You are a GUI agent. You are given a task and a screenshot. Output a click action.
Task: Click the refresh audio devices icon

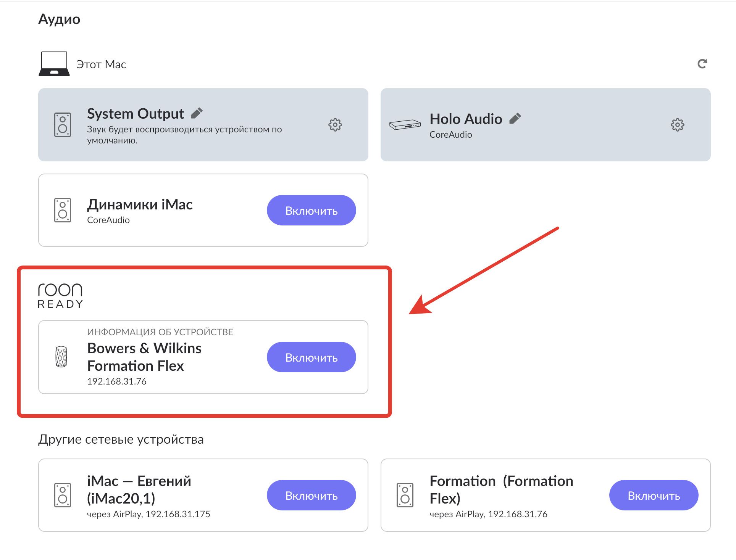point(702,64)
